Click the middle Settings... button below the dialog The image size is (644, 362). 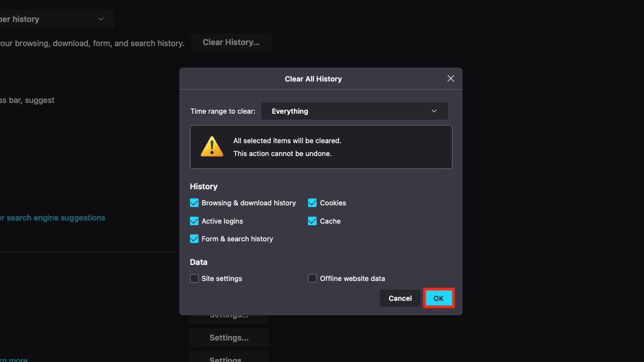coord(229,338)
